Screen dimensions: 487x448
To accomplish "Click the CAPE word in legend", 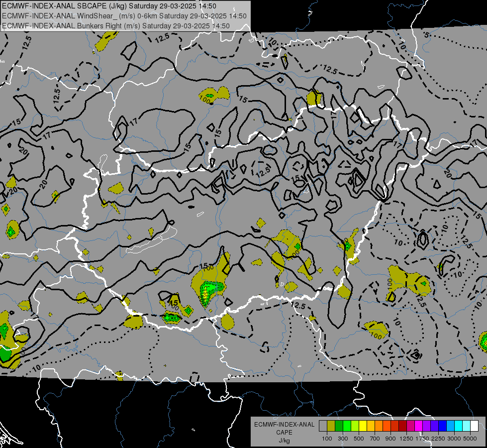I will coord(284,433).
